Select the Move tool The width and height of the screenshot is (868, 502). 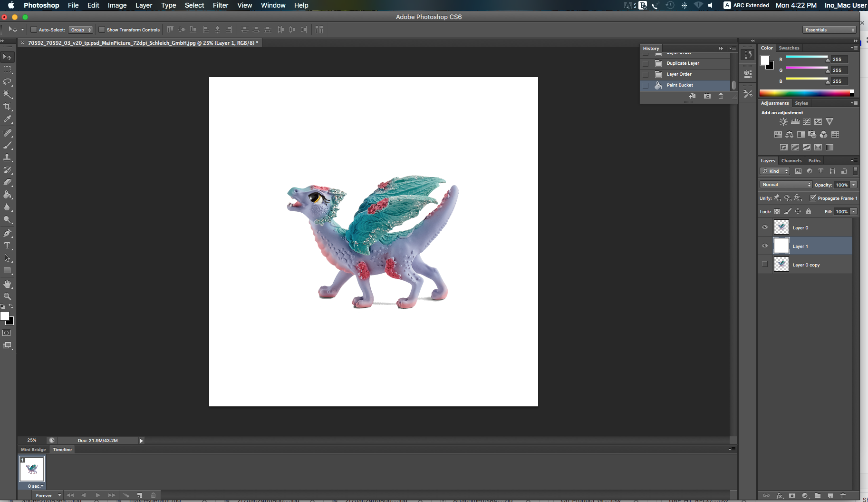tap(7, 57)
